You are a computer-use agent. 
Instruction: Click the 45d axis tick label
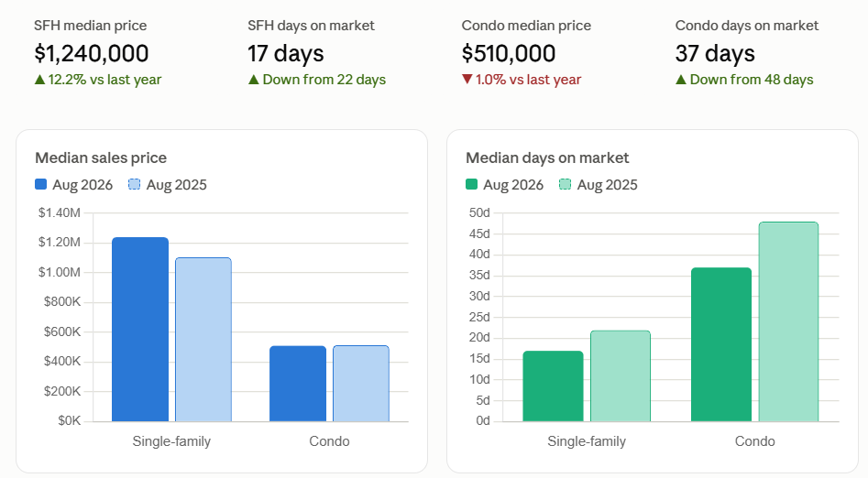479,234
